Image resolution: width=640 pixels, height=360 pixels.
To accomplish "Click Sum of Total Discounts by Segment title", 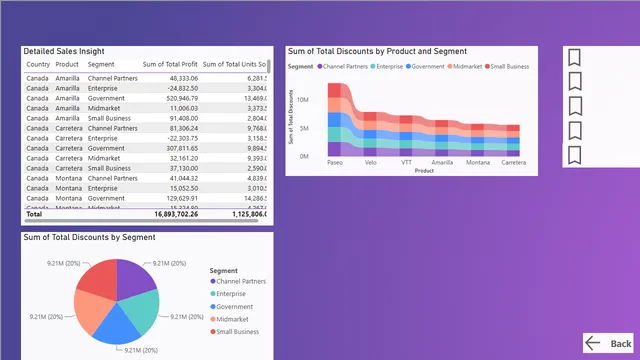I will [89, 237].
